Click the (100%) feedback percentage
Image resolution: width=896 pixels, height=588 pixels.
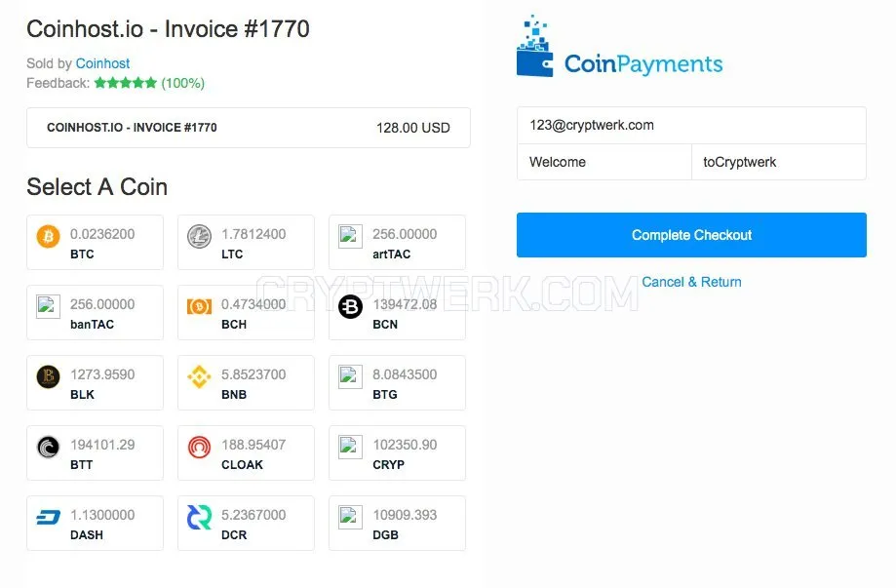coord(183,84)
